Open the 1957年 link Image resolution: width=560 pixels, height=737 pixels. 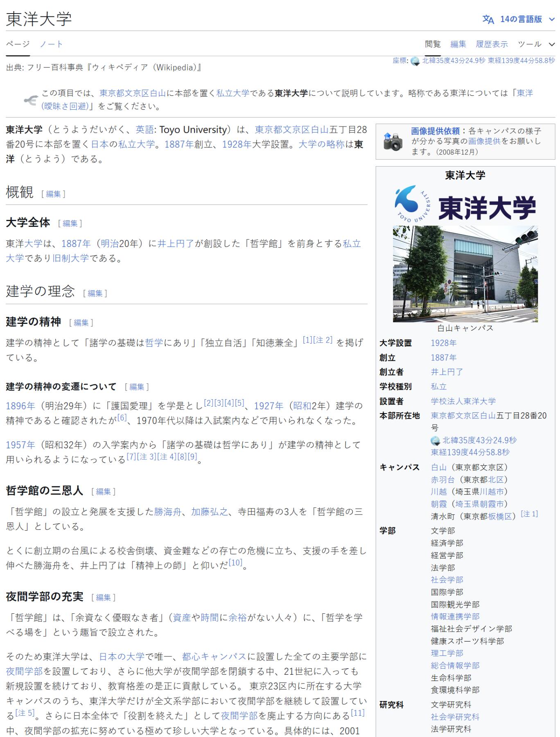tap(20, 445)
